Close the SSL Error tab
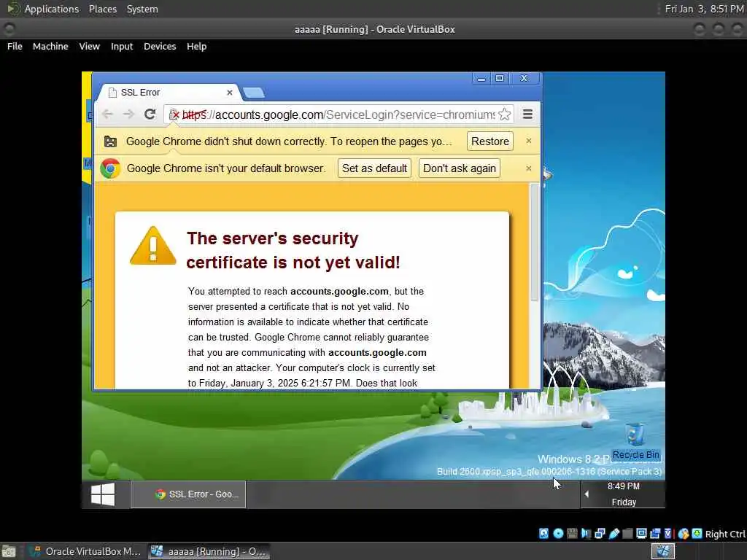The width and height of the screenshot is (747, 560). pos(230,93)
